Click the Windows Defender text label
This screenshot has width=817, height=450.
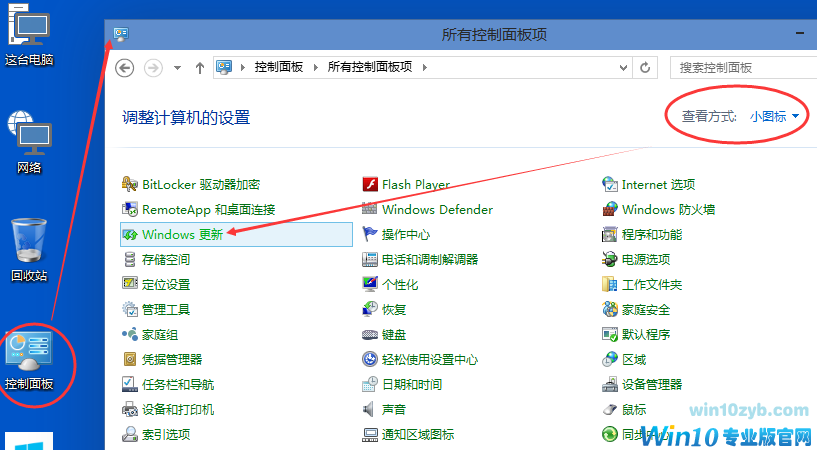[x=437, y=209]
